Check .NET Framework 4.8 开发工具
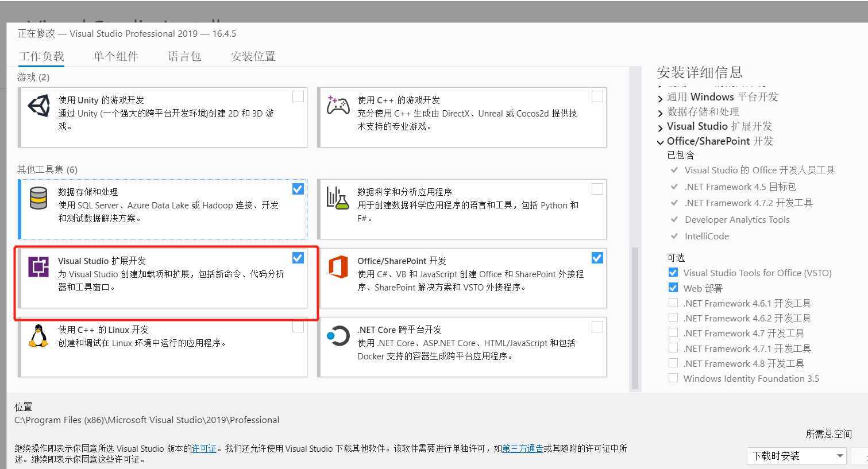Viewport: 868px width, 469px height. [673, 363]
